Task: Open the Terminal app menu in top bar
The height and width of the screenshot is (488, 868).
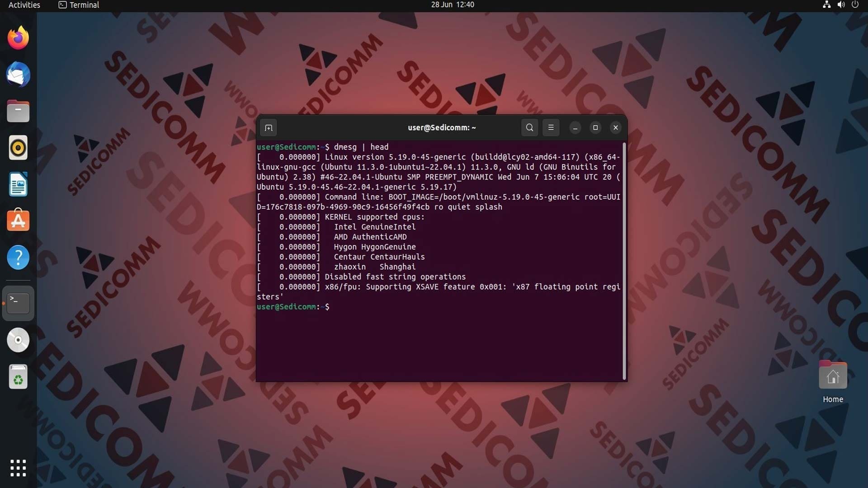Action: pos(79,5)
